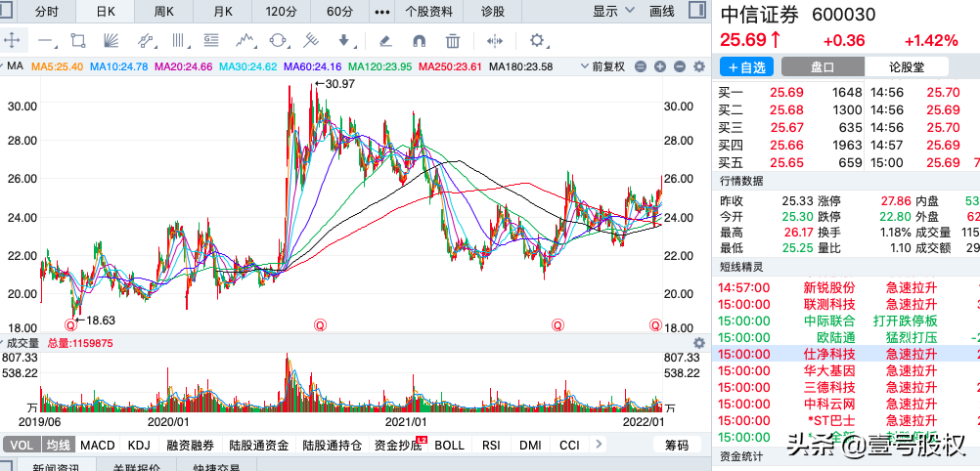
Task: Switch the indicator to DMI
Action: click(x=531, y=445)
